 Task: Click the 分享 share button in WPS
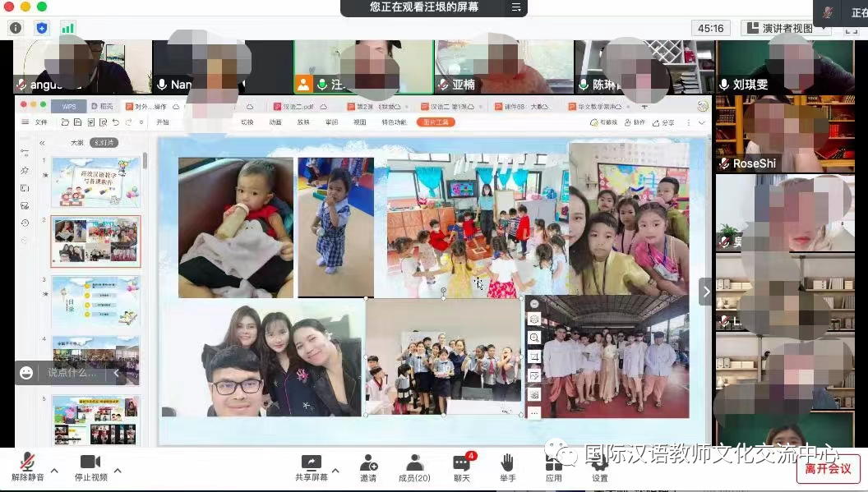pos(663,122)
